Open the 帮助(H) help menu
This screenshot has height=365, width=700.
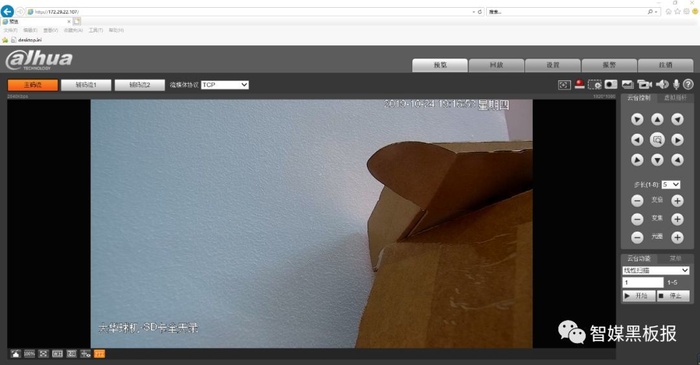116,30
